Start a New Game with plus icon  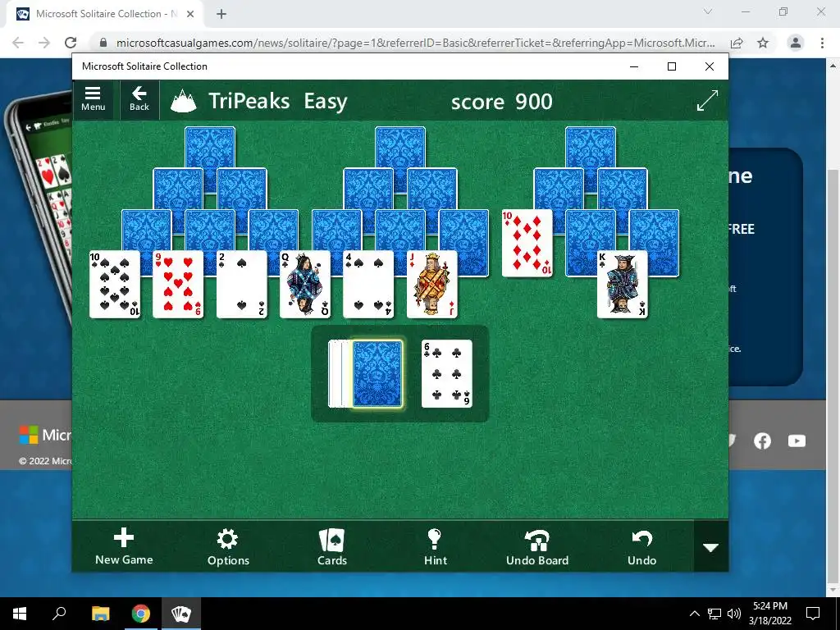[124, 546]
